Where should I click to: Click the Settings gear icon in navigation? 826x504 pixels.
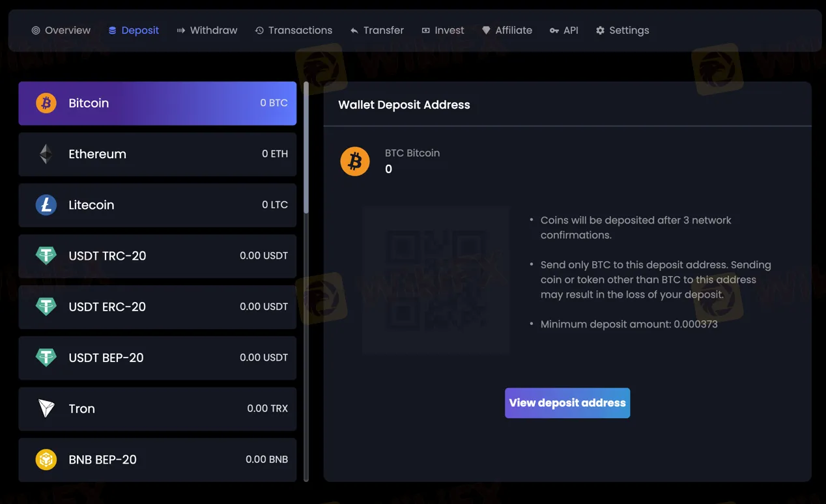point(599,30)
